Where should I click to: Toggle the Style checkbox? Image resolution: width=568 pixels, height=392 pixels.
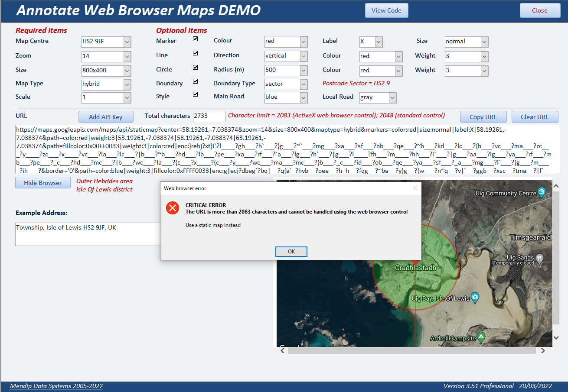196,94
